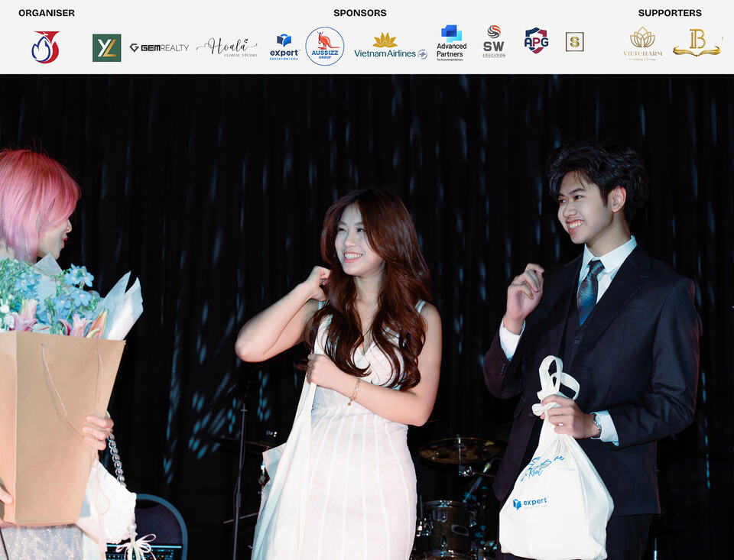Select the SPONSORS heading
The height and width of the screenshot is (560, 734).
click(x=360, y=13)
